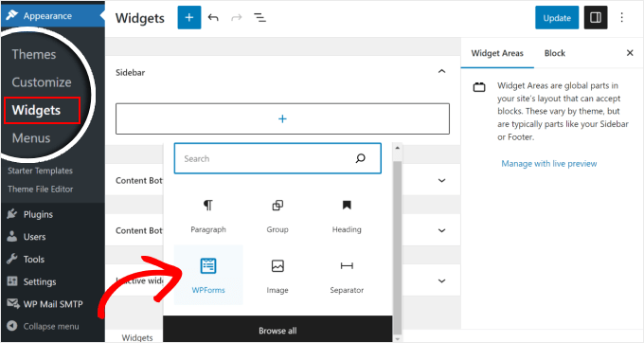Image resolution: width=644 pixels, height=343 pixels.
Task: Undo the last change
Action: click(x=213, y=18)
